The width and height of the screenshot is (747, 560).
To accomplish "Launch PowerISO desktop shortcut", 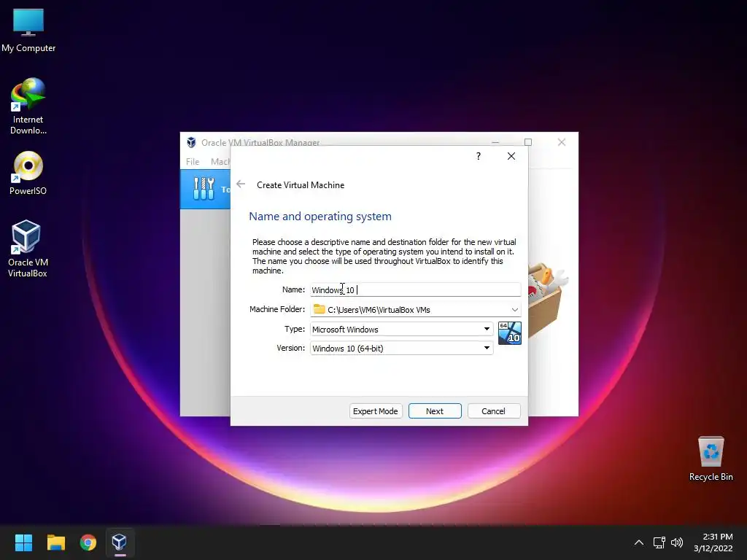I will pos(28,173).
